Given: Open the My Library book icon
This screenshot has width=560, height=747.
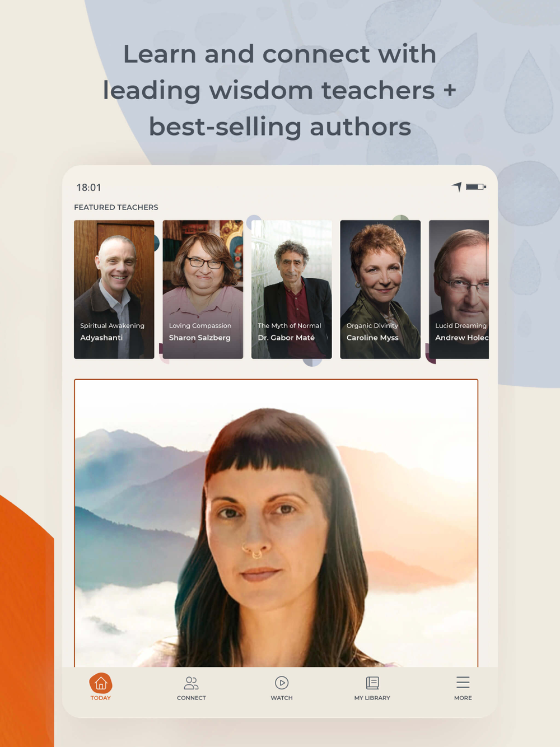Looking at the screenshot, I should pyautogui.click(x=372, y=683).
